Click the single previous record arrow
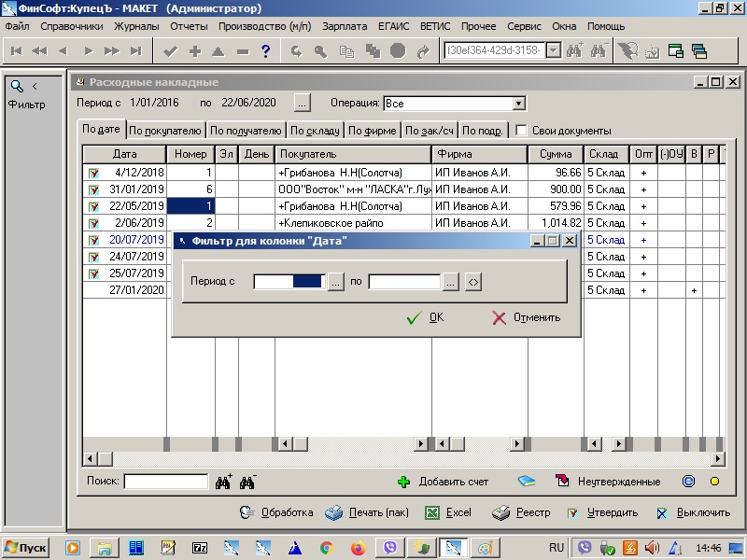Screen dimensions: 747x560 [x=63, y=51]
